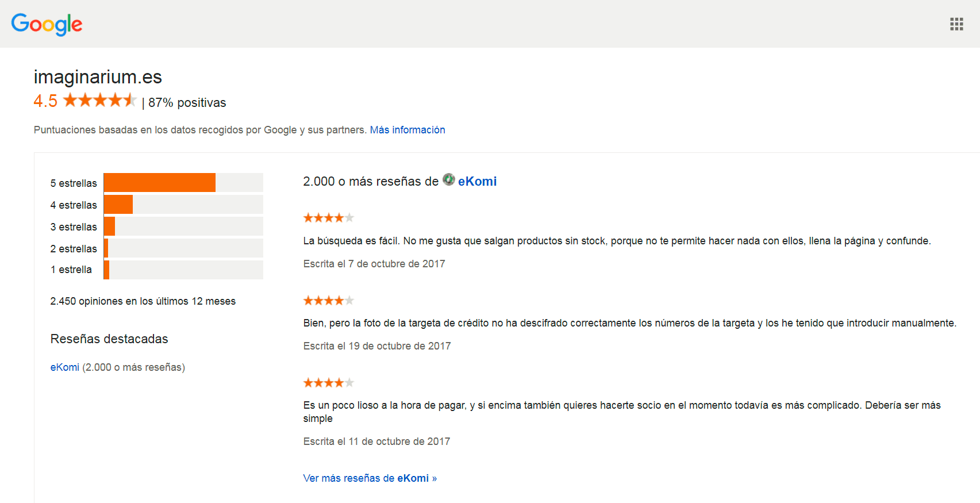The width and height of the screenshot is (980, 503).
Task: Select the 4 estrellas rating bar
Action: 183,205
